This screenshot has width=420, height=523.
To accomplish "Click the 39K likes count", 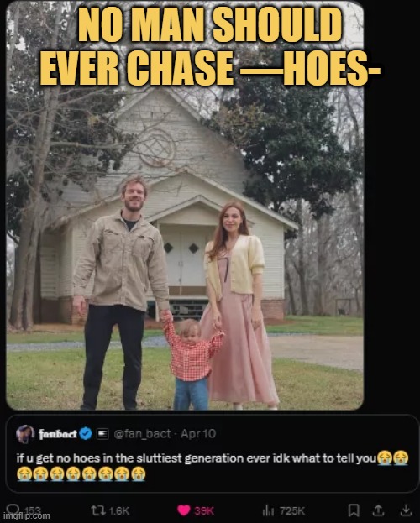I will [204, 510].
